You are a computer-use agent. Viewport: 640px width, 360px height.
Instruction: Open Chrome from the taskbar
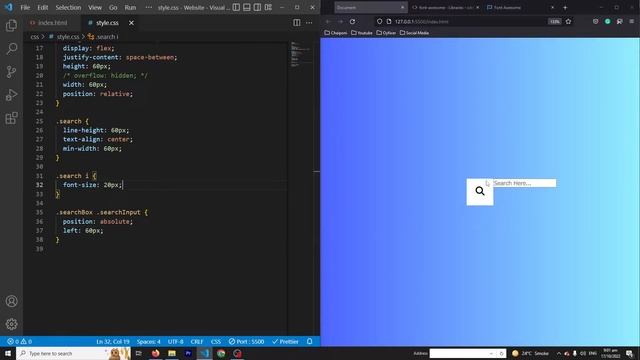click(221, 353)
